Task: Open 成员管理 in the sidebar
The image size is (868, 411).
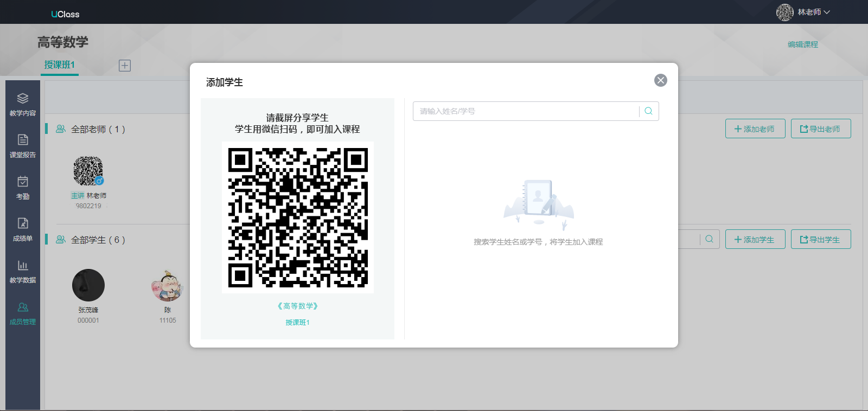Action: point(23,313)
